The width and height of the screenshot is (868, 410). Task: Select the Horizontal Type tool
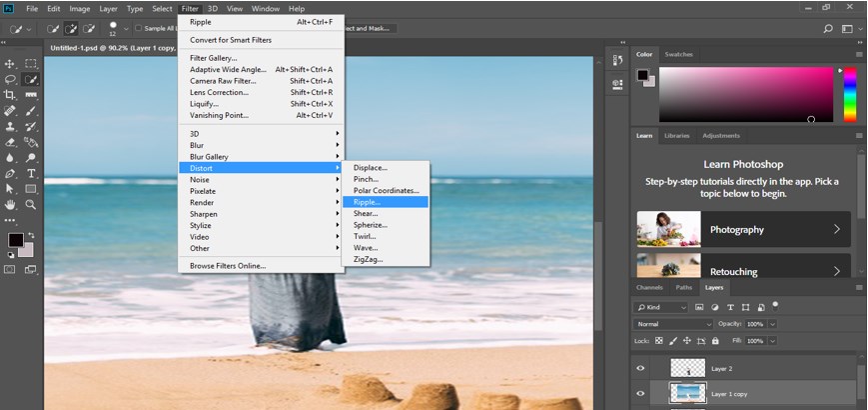tap(30, 172)
